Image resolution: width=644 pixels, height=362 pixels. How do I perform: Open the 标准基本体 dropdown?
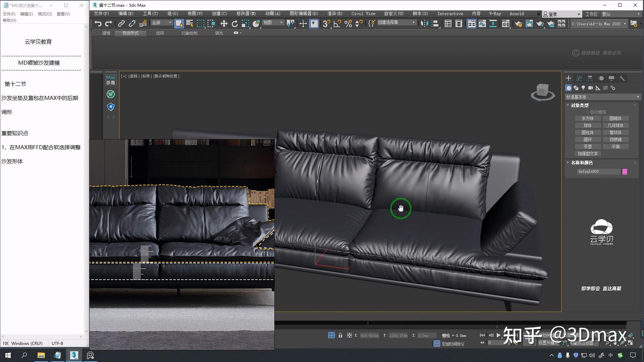(602, 97)
